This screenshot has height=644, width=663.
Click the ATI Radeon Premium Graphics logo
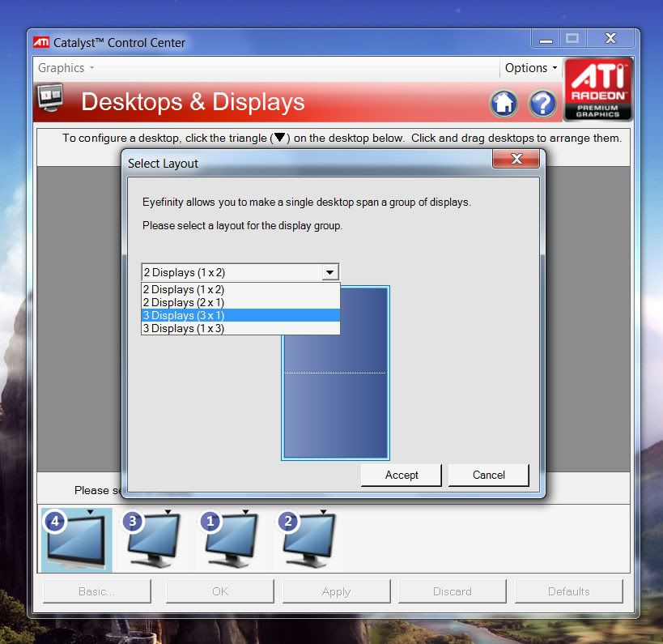[598, 89]
